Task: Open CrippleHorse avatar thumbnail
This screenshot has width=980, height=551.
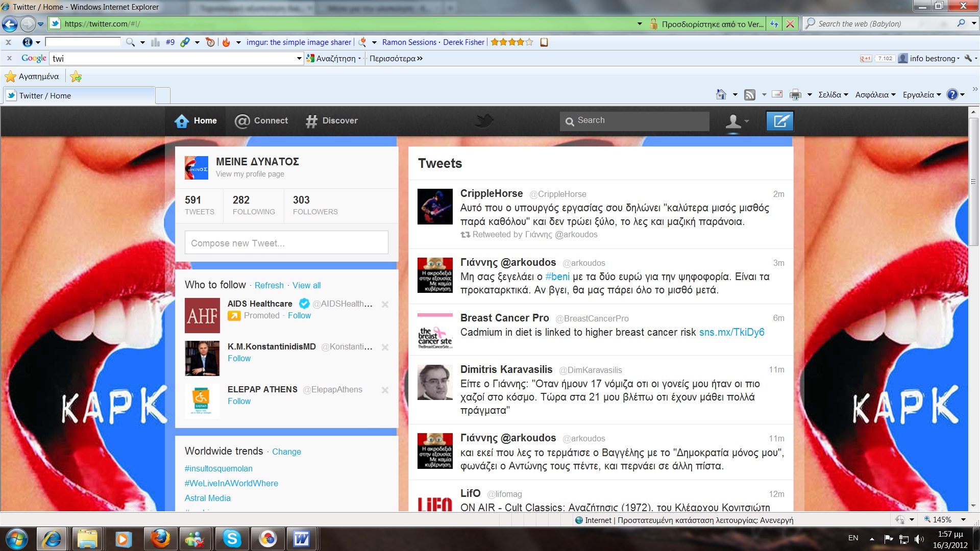Action: pyautogui.click(x=435, y=207)
